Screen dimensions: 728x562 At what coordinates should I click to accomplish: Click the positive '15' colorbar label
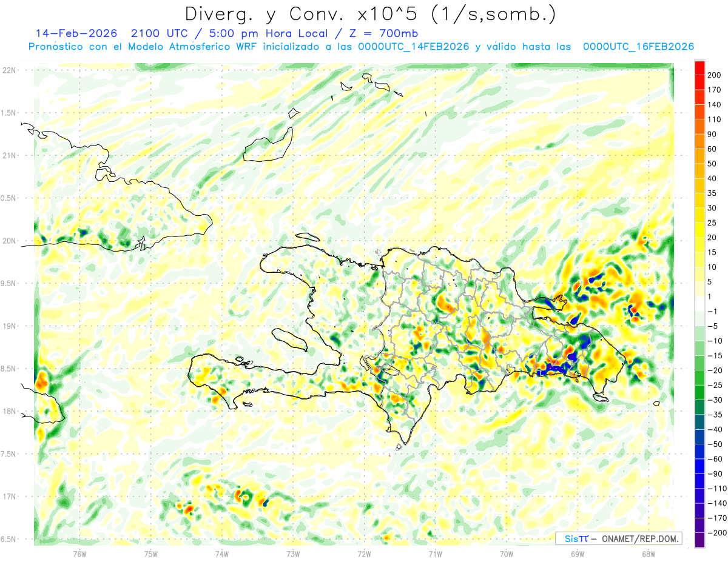click(x=712, y=252)
